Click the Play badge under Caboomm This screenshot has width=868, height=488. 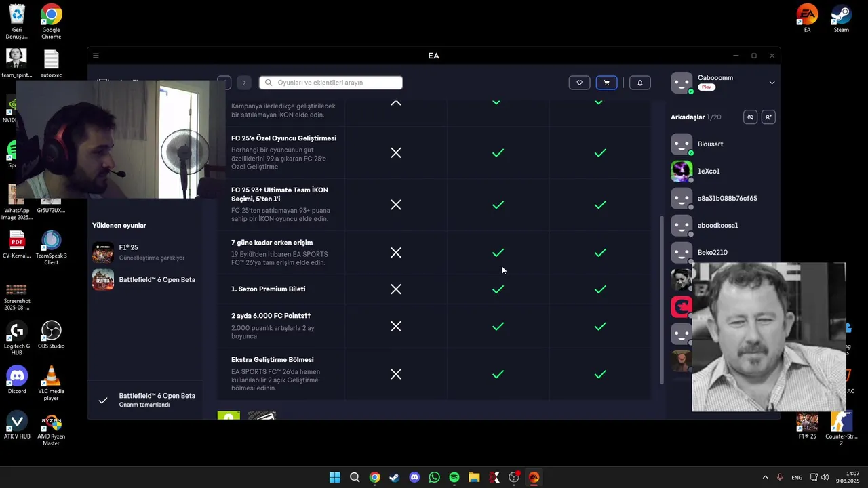tap(707, 87)
